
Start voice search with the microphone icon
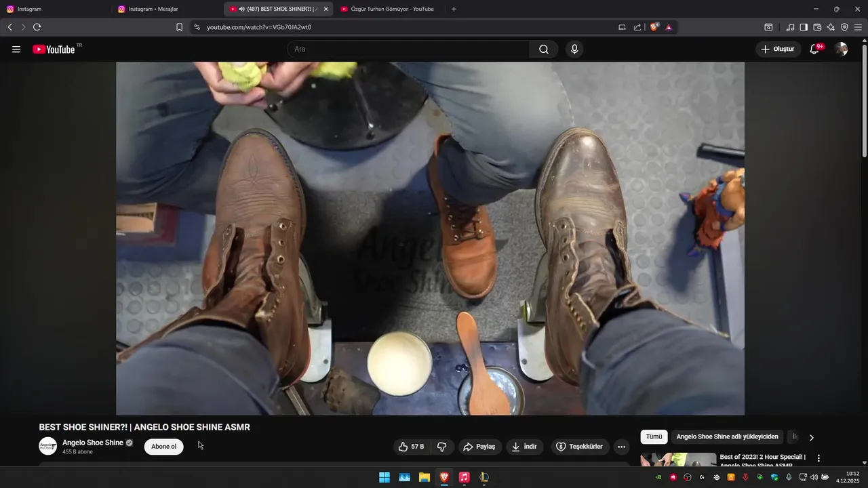[574, 49]
